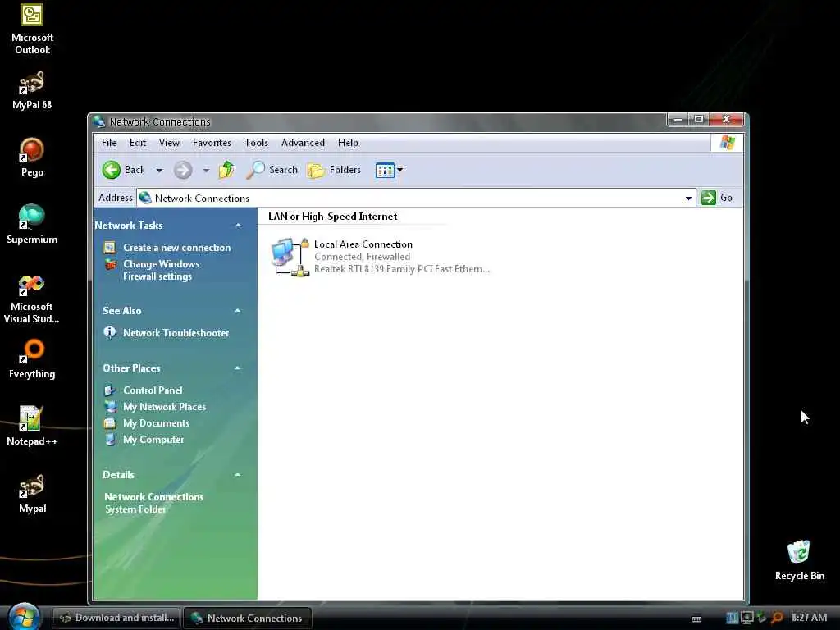Collapse the Details section
This screenshot has width=840, height=630.
(237, 475)
